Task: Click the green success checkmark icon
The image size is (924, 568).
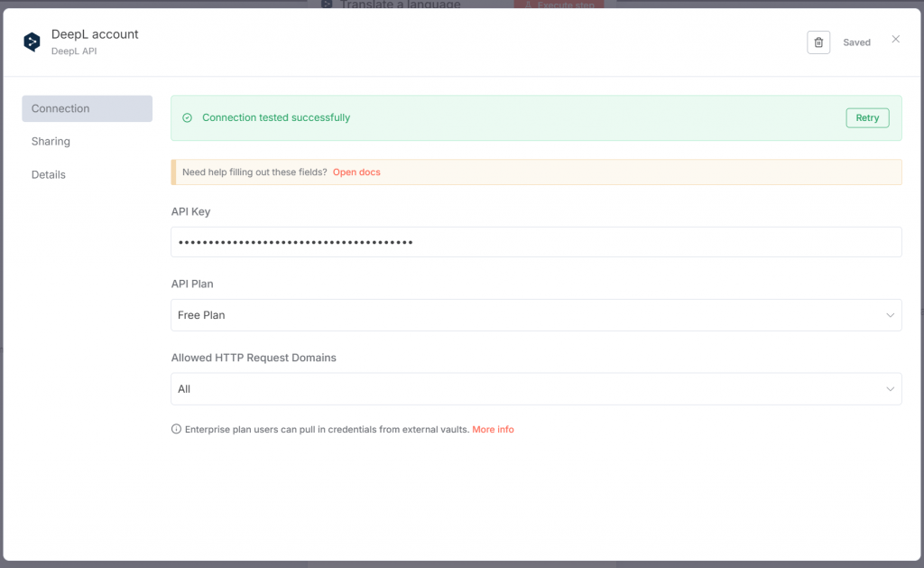Action: pyautogui.click(x=188, y=118)
